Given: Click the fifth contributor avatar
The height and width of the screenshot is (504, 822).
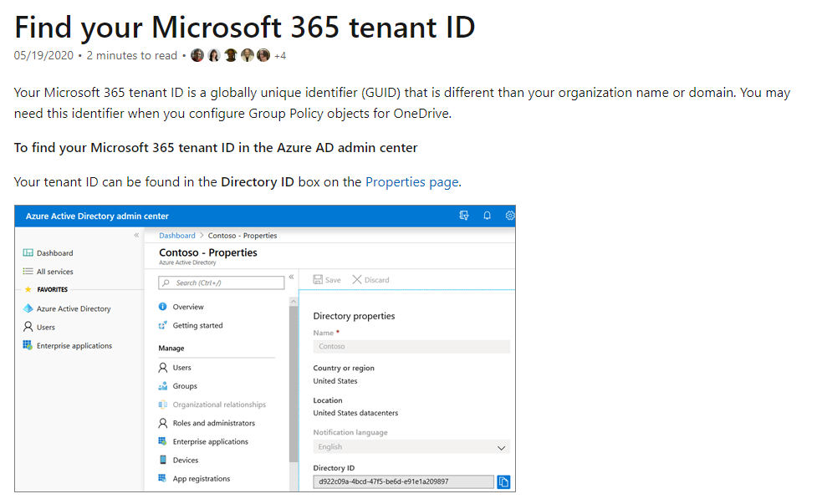Looking at the screenshot, I should 263,55.
